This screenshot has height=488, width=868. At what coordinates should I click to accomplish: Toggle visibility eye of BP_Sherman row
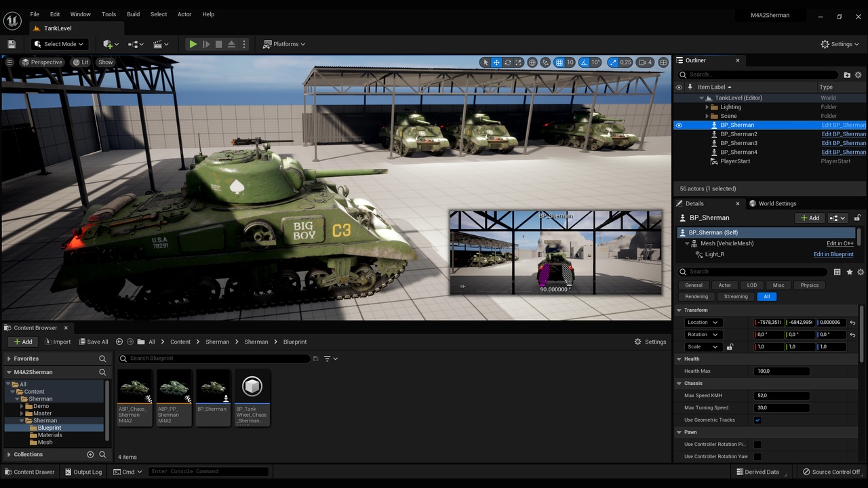[679, 125]
